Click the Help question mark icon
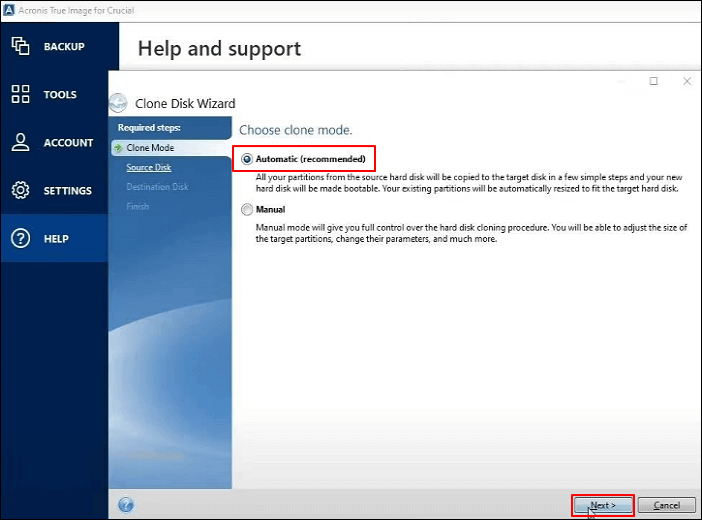The height and width of the screenshot is (520, 702). 20,238
